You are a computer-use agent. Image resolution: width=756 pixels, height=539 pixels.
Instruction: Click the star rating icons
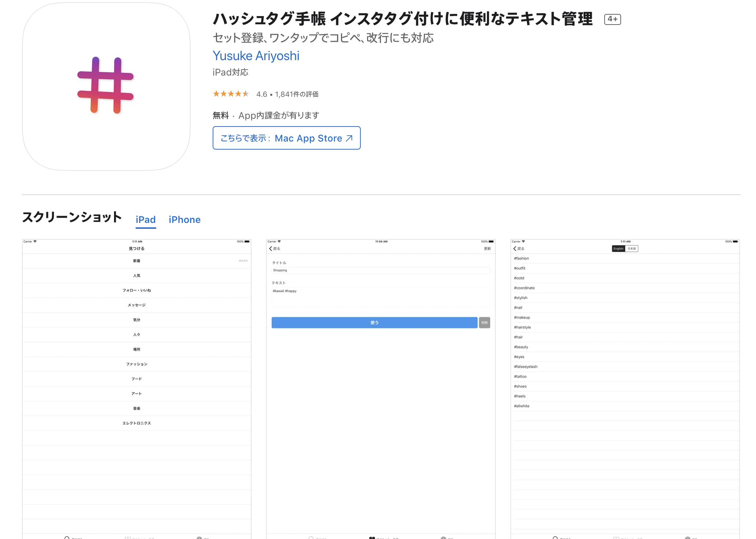coord(231,94)
